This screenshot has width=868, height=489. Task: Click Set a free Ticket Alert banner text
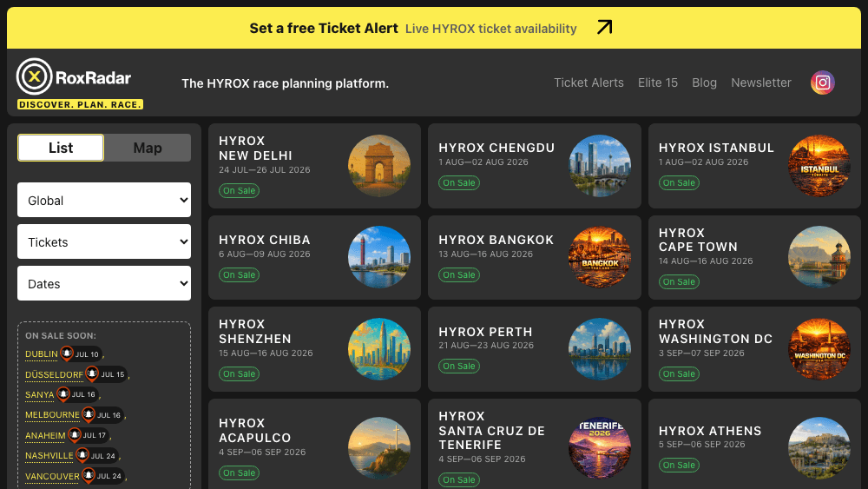(x=323, y=29)
